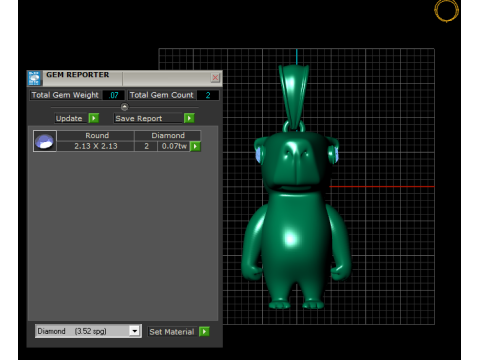Viewport: 480px width, 360px height.
Task: Click the Set Material label
Action: click(x=172, y=332)
